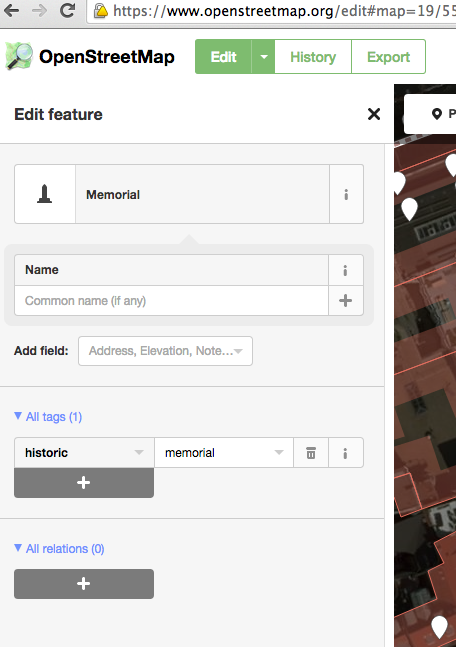Click the Memorial monument preset icon
456x647 pixels.
point(45,194)
